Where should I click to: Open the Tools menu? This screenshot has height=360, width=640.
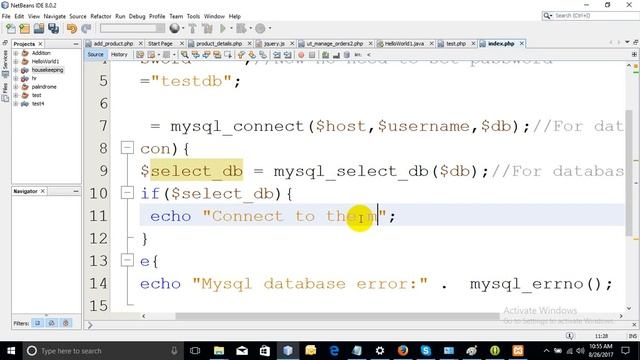pos(193,16)
